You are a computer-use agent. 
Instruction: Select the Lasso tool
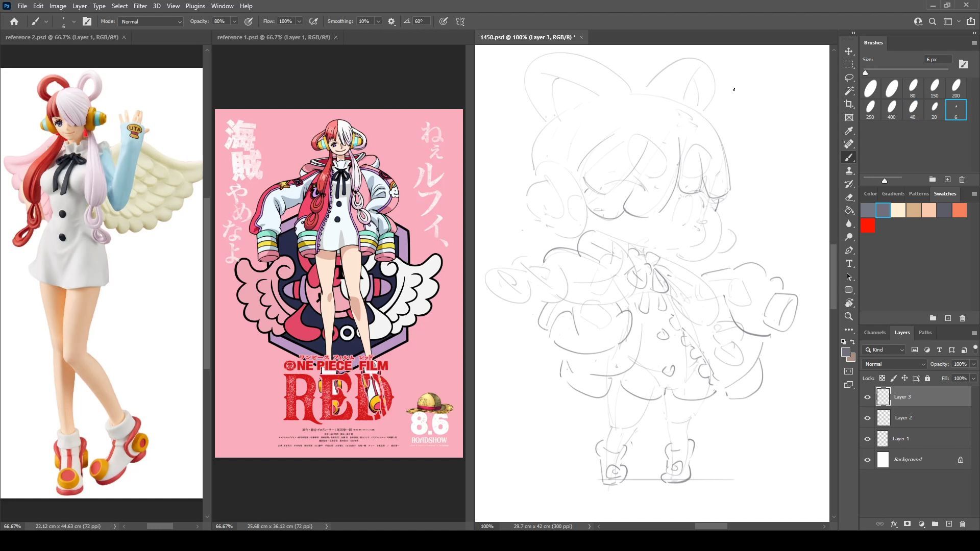[x=849, y=78]
